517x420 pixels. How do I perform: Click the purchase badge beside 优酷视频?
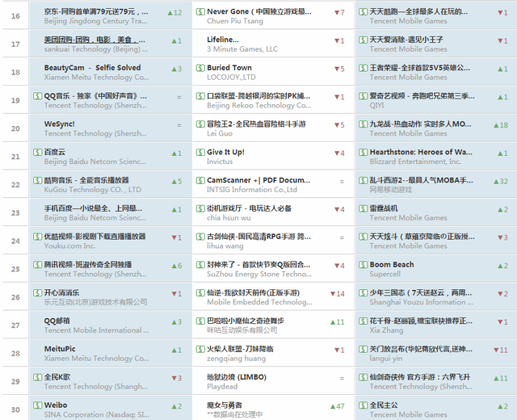point(38,237)
